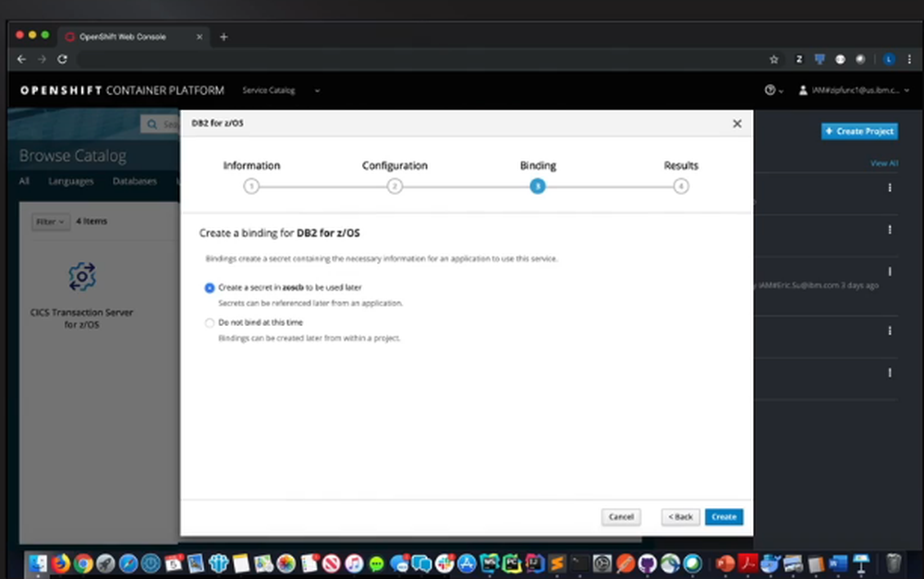Click the browser forward arrow

[42, 59]
